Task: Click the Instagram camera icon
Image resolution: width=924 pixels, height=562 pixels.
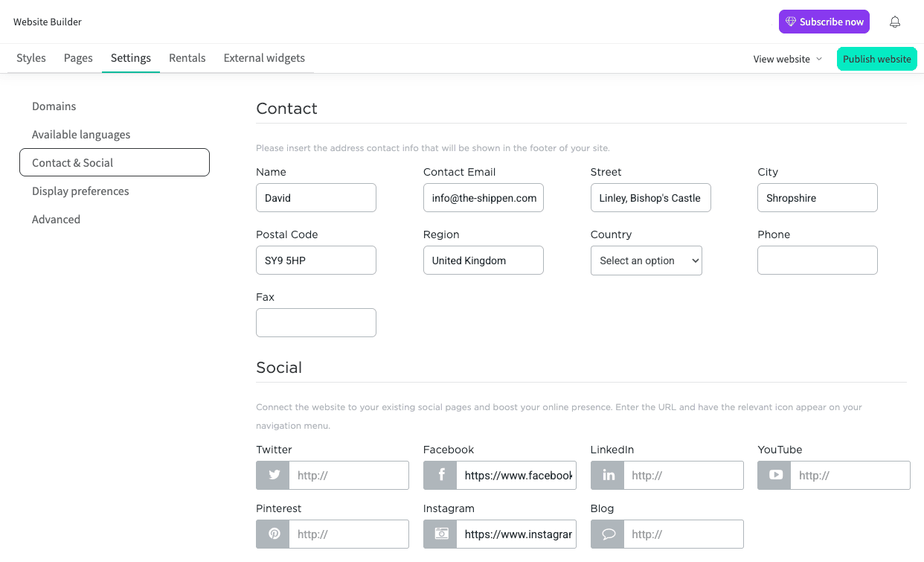Action: (x=440, y=534)
